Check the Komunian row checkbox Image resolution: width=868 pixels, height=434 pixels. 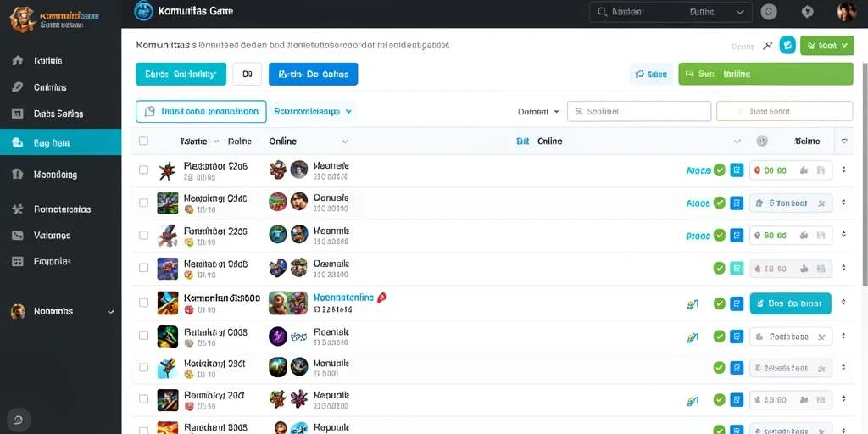(x=143, y=303)
